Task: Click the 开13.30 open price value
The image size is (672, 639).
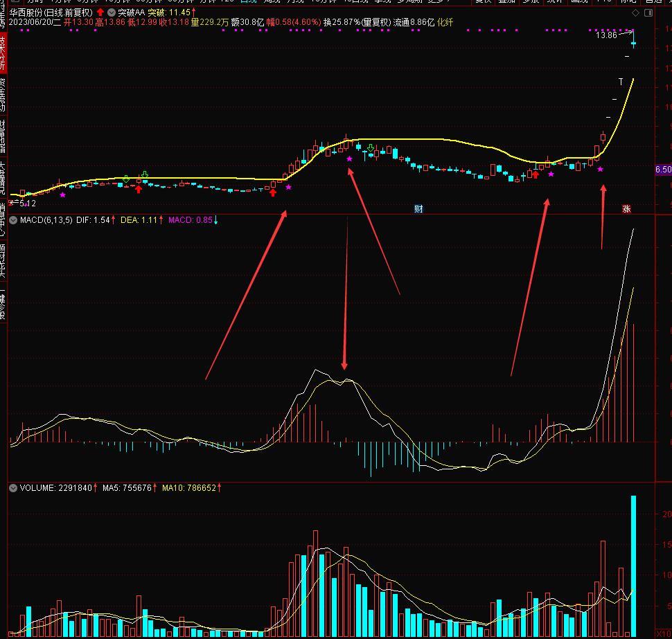Action: coord(78,22)
